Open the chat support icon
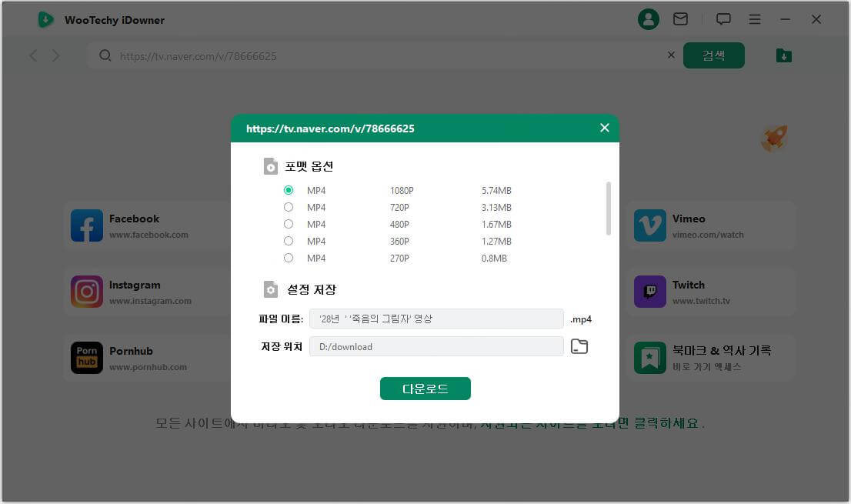The image size is (851, 504). 723,18
